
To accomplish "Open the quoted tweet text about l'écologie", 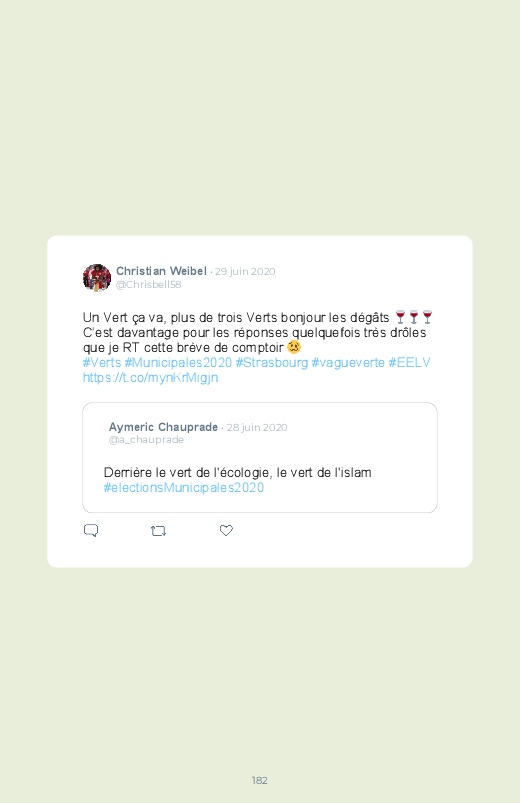I will (x=238, y=473).
